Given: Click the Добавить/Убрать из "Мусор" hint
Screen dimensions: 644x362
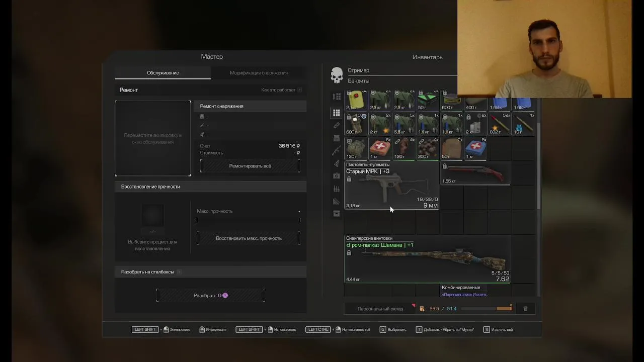Looking at the screenshot, I should [445, 330].
